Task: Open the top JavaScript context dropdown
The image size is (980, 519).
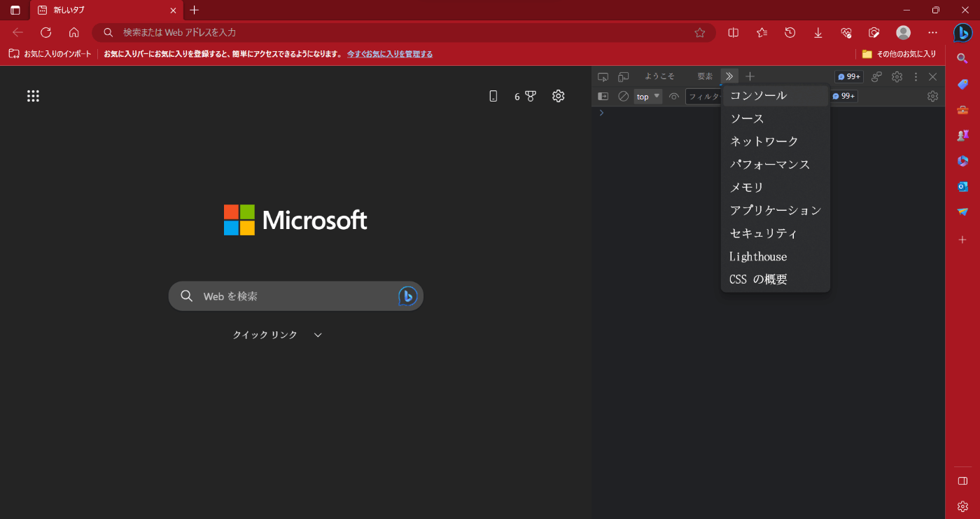Action: click(648, 96)
